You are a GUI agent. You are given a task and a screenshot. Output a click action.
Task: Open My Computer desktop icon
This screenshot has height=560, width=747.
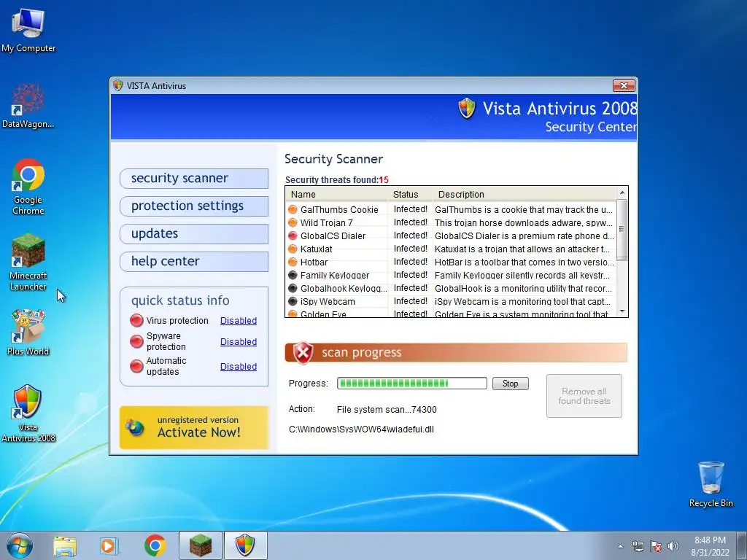[28, 29]
